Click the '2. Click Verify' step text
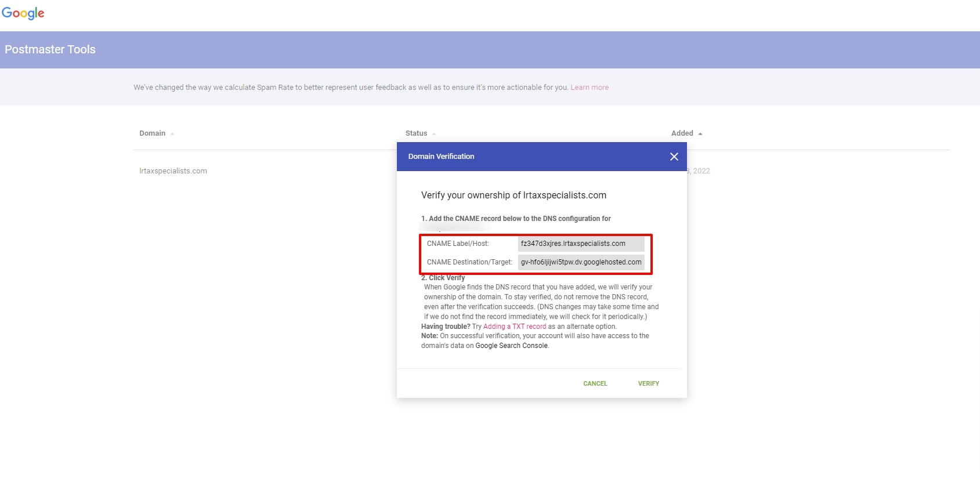 tap(443, 278)
